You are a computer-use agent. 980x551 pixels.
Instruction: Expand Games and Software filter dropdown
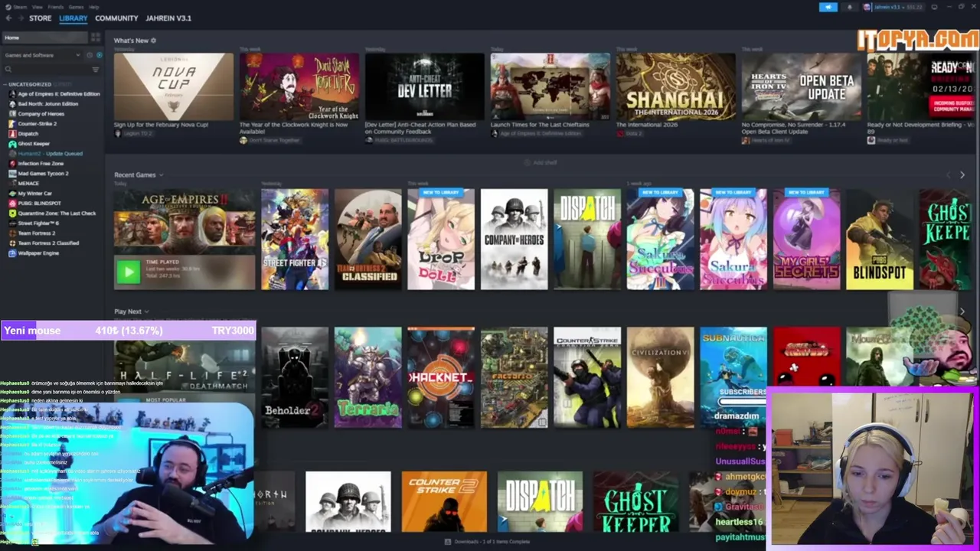(77, 55)
